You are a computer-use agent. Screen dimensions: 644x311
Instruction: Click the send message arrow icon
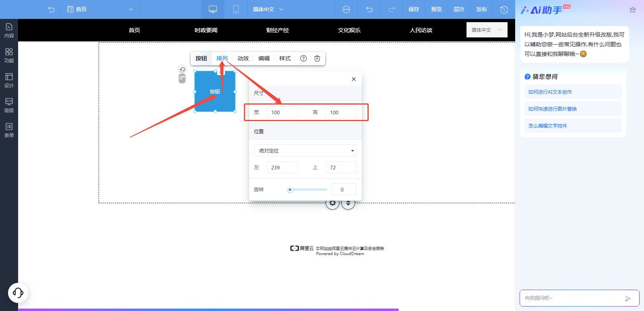(x=628, y=298)
